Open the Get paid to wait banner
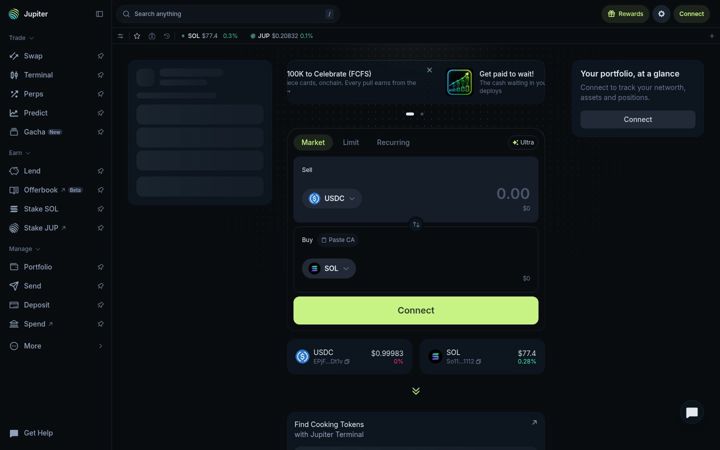 (495, 82)
